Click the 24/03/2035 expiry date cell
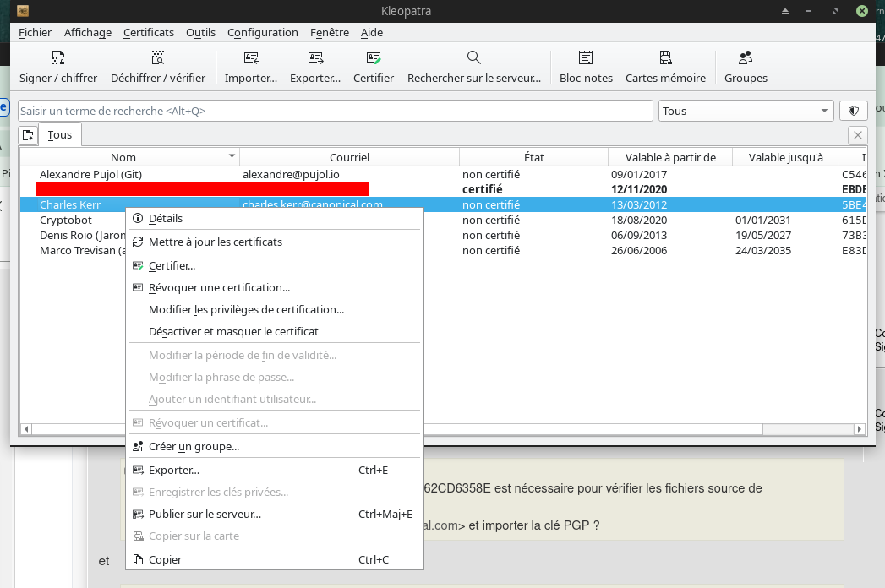The image size is (885, 588). point(763,251)
